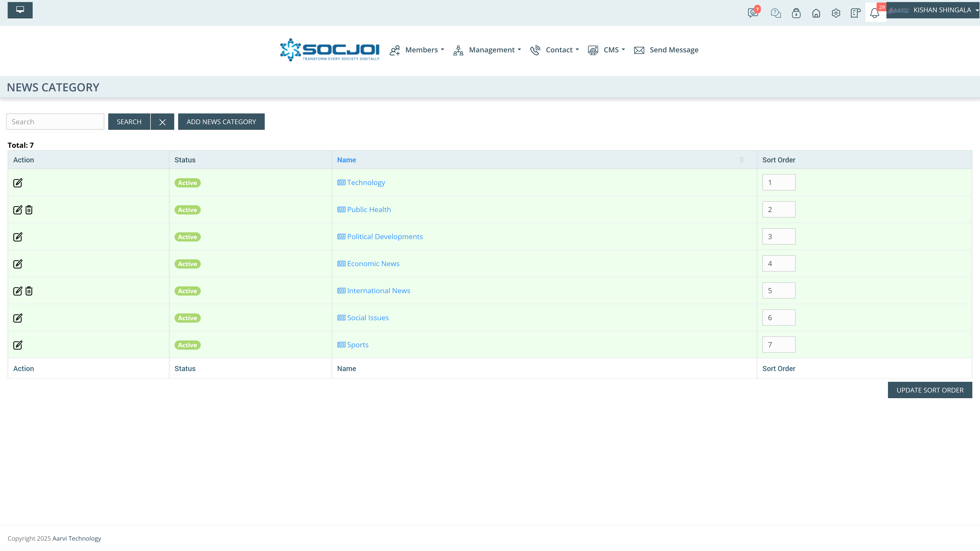Sort the table by the Name header
The height and width of the screenshot is (551, 980).
pos(346,160)
